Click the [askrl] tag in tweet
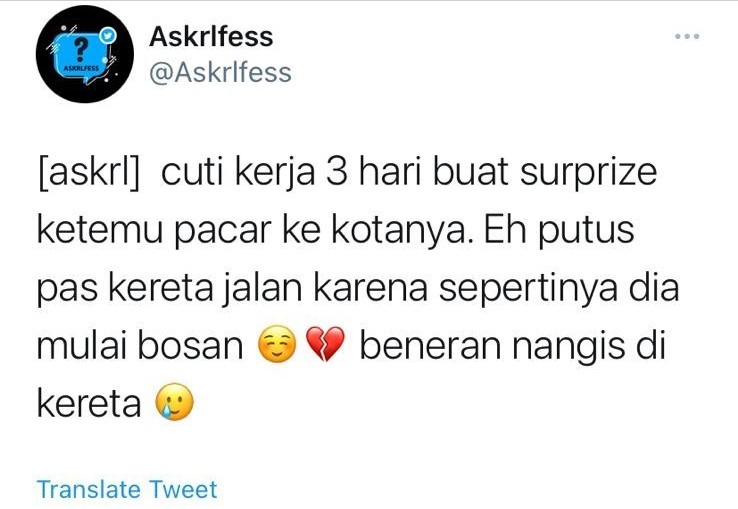738x509 pixels. [89, 174]
